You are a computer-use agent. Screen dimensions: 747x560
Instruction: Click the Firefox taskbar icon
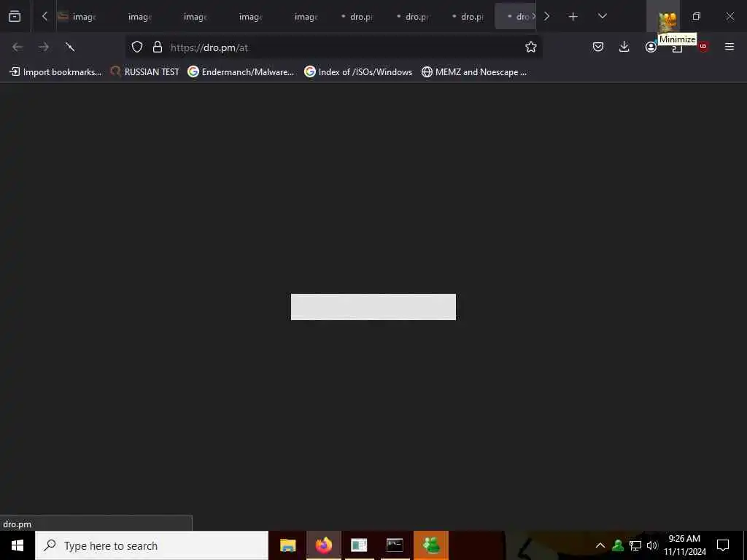323,545
